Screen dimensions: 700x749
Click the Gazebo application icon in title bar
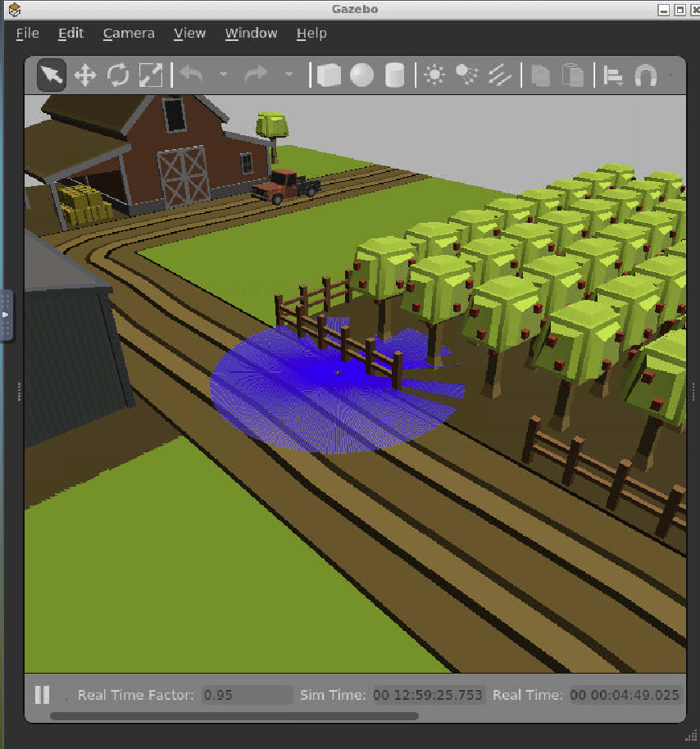tap(14, 9)
